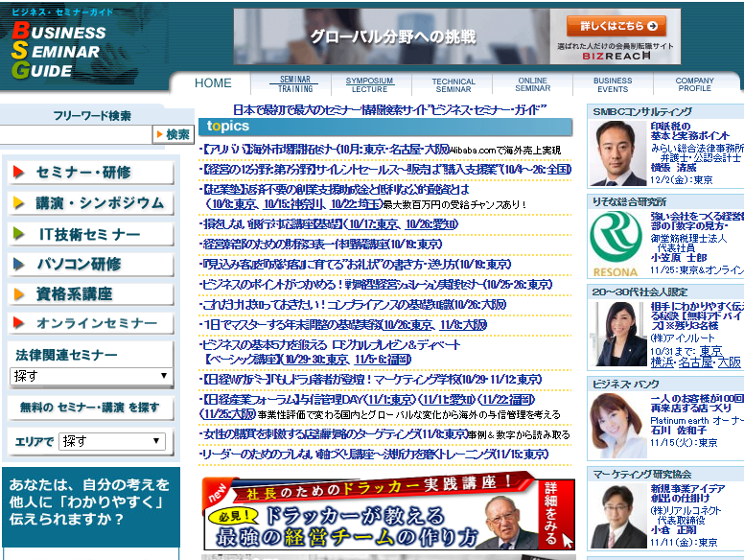Click the Resona logo image
Viewport: 744px width, 560px height.
[x=616, y=244]
